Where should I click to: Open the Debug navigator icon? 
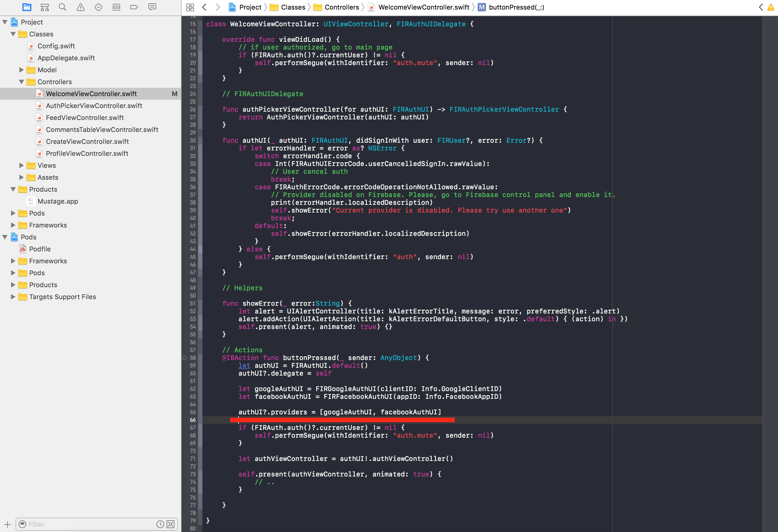(116, 7)
